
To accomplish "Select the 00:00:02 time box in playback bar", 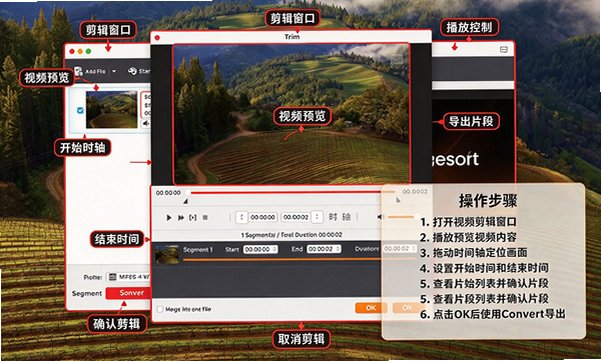I will pyautogui.click(x=296, y=217).
